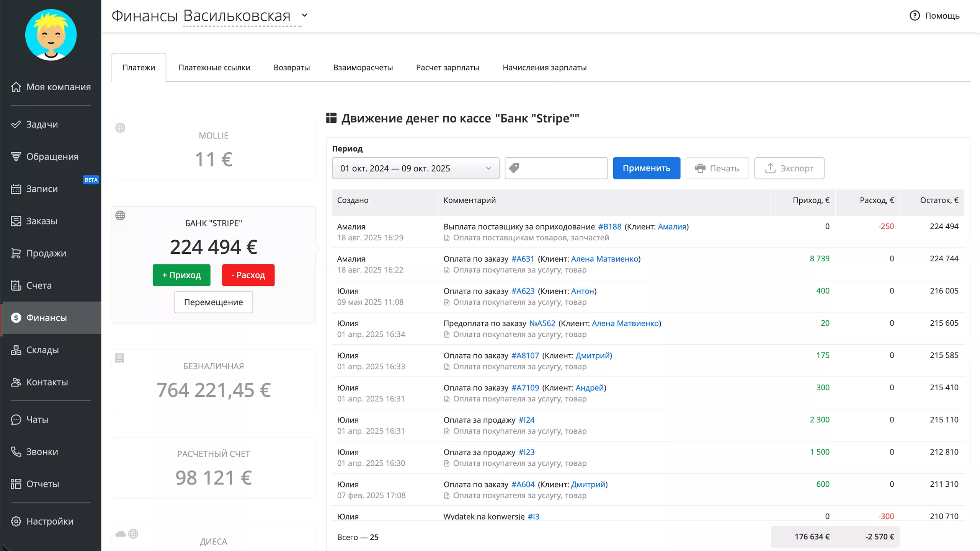The height and width of the screenshot is (551, 980).
Task: Switch to the Возвраты tab
Action: [292, 67]
